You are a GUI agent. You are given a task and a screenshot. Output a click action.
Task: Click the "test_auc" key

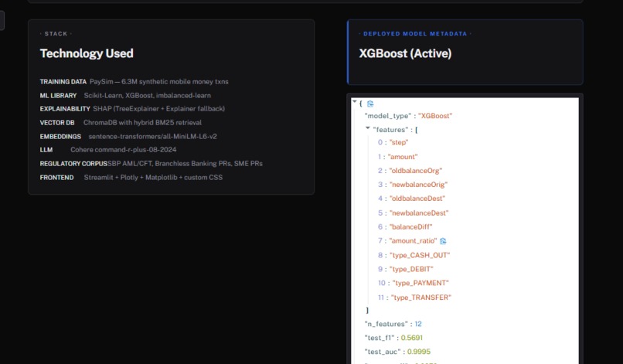coord(382,352)
